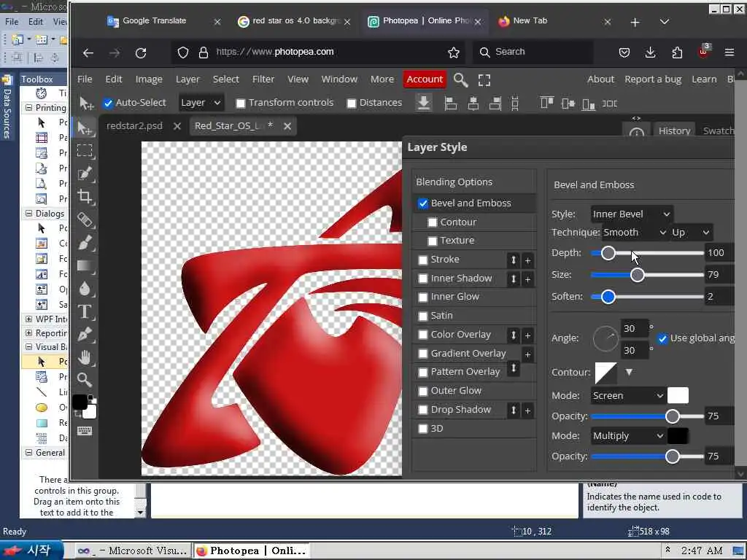Open the Photopea Image menu
The width and height of the screenshot is (747, 560).
149,79
